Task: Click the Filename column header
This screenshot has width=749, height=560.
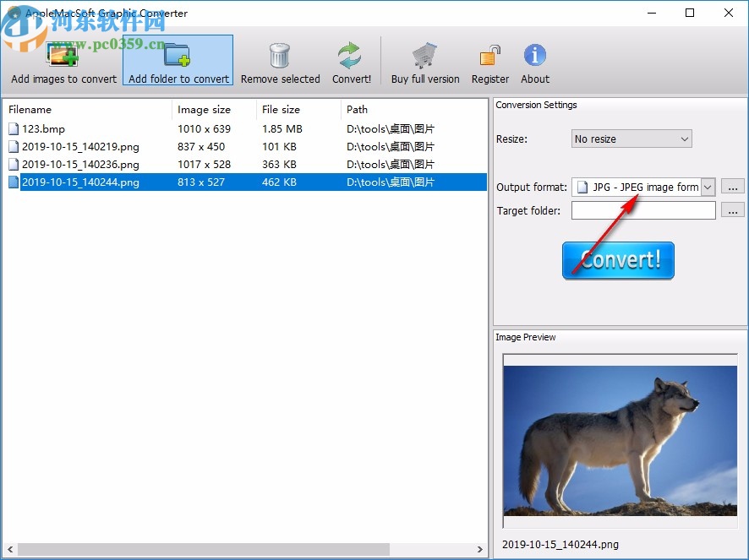Action: click(30, 109)
